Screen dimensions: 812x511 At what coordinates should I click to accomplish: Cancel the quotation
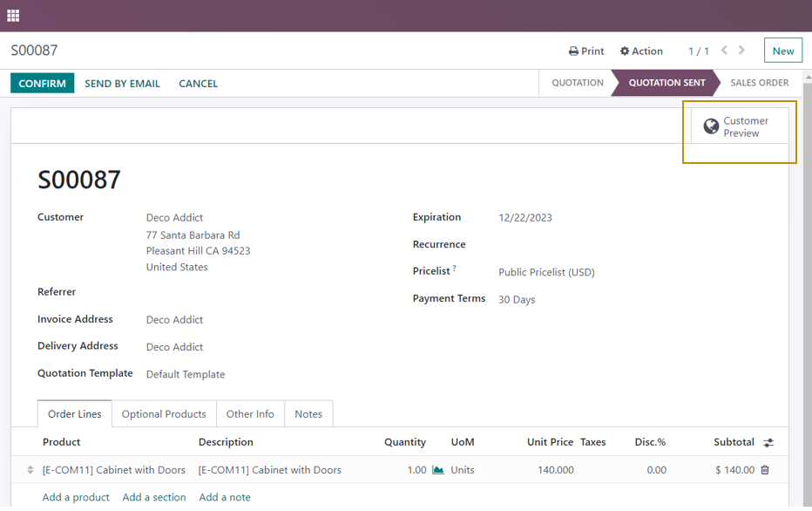(x=198, y=84)
